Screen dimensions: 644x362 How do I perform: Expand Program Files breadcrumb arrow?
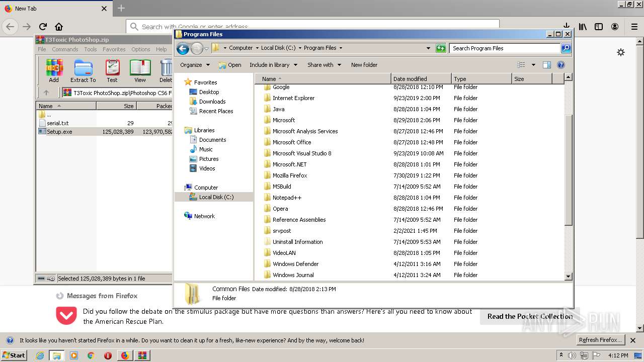coord(341,48)
